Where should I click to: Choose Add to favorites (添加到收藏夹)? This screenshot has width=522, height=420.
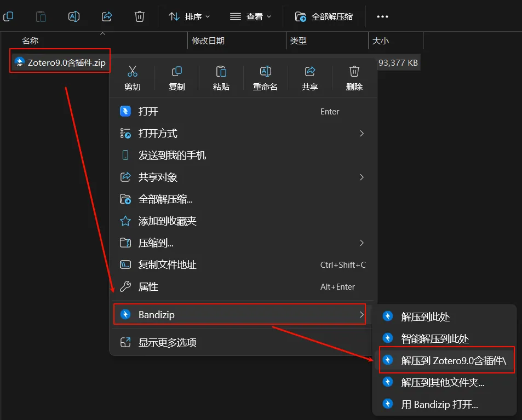tap(243, 221)
